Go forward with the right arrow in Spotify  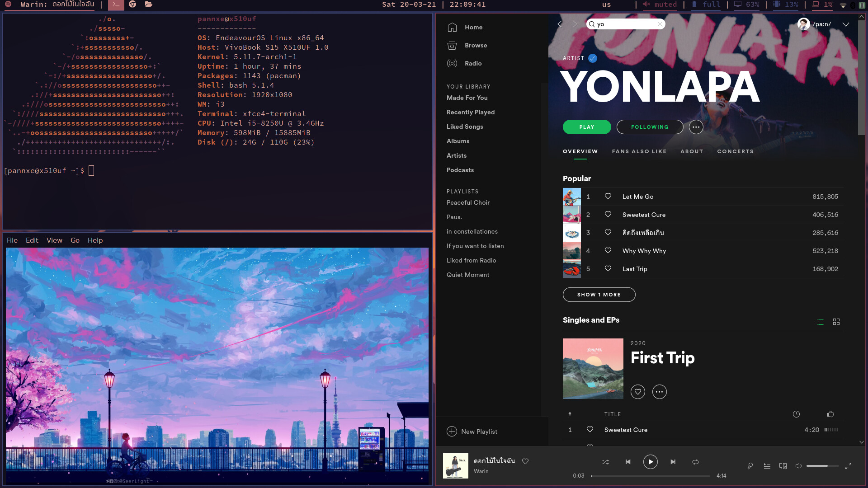click(575, 24)
